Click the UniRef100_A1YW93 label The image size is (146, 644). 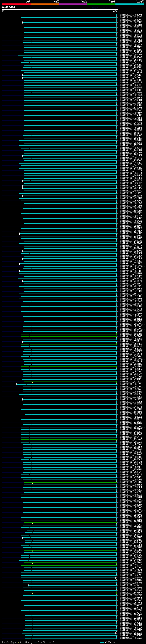131,93
